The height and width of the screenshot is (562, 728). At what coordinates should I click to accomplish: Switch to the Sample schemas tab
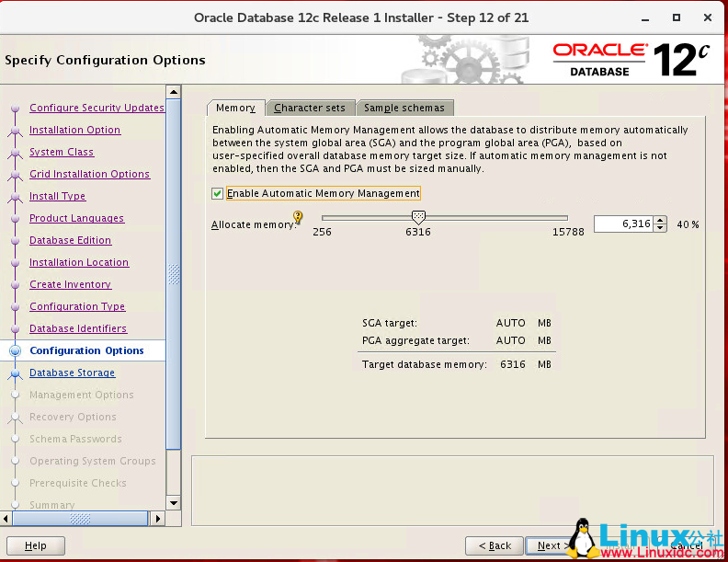click(404, 108)
